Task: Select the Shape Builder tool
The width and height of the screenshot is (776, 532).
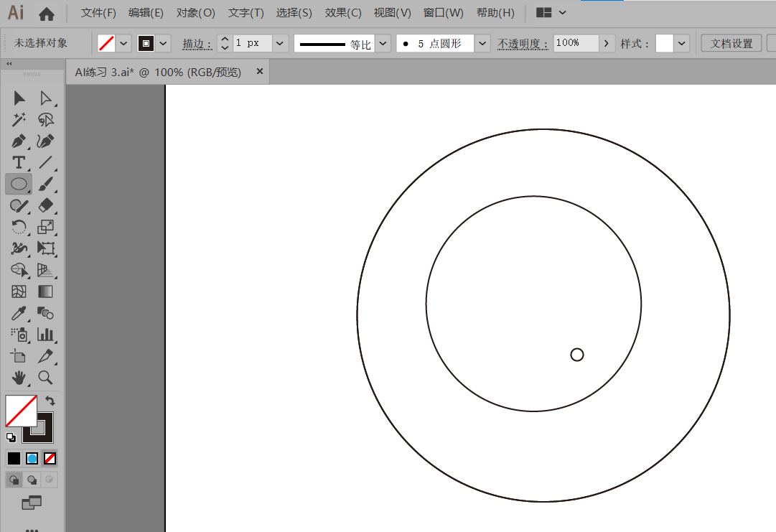Action: [19, 270]
